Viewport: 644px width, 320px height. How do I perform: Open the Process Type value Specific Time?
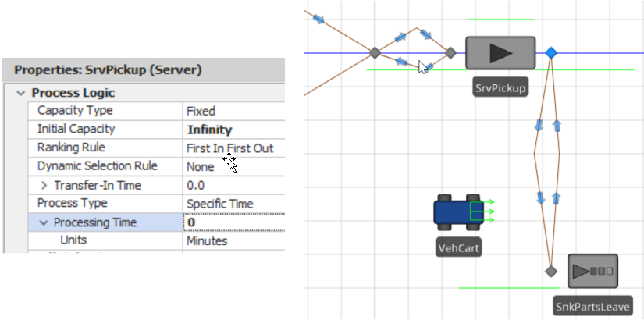(233, 204)
